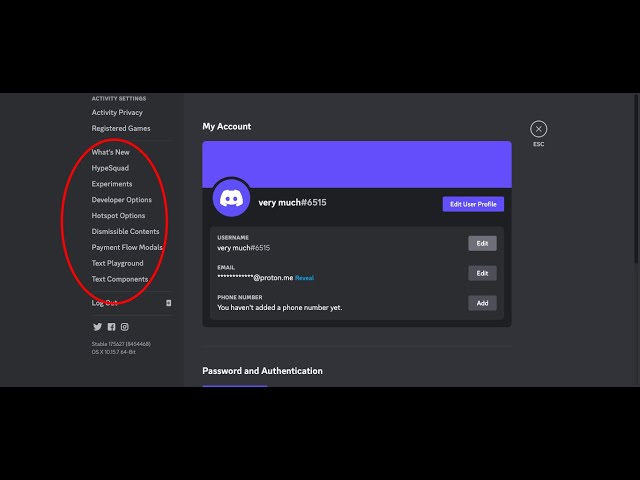Reveal the hidden email address
The width and height of the screenshot is (640, 480).
[304, 278]
